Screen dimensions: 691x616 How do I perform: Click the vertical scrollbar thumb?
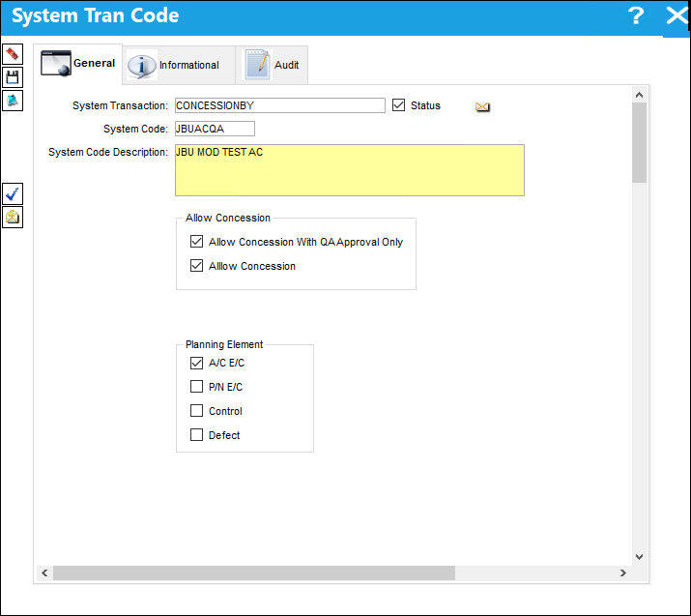(x=639, y=143)
